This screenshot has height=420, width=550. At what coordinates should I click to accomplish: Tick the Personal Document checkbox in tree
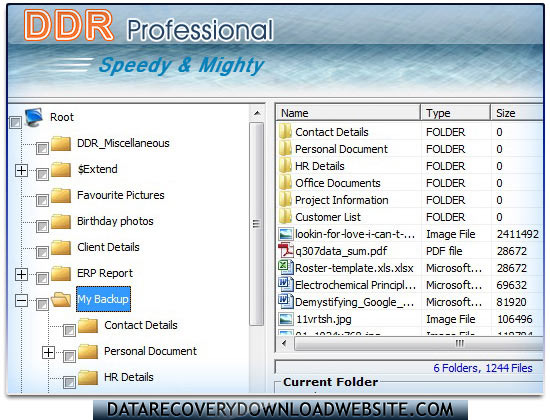coord(69,356)
